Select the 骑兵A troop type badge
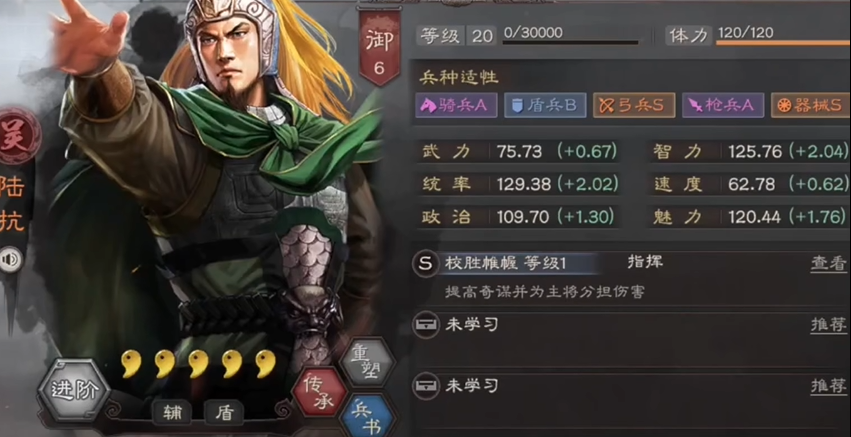Image resolution: width=851 pixels, height=437 pixels. (456, 105)
